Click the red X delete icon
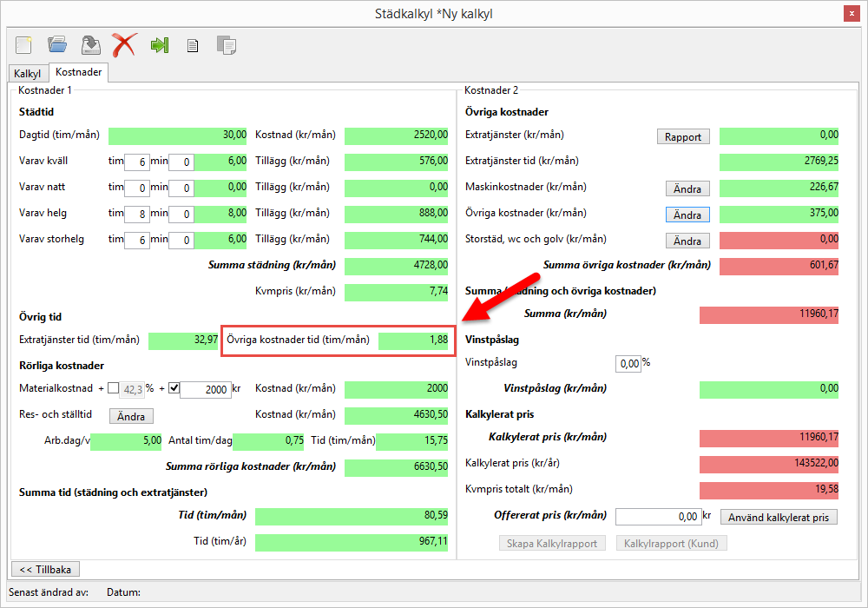This screenshot has height=608, width=868. [124, 44]
